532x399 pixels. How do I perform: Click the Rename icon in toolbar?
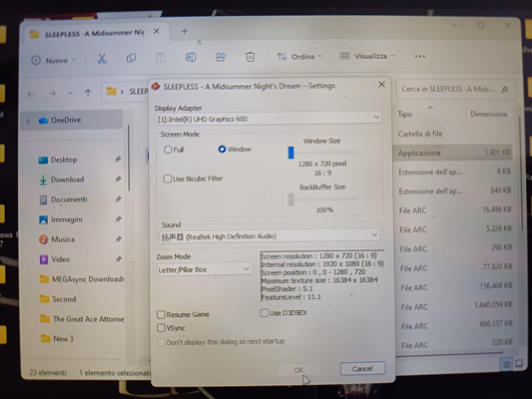click(x=190, y=57)
